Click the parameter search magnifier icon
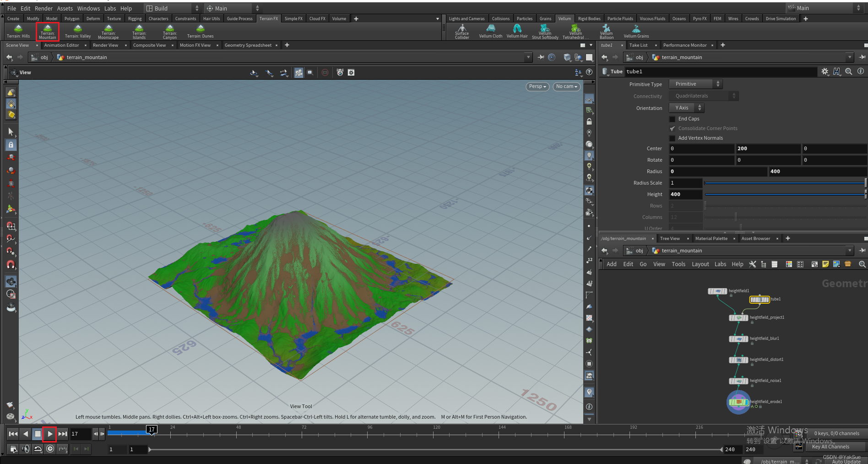This screenshot has height=464, width=868. click(x=849, y=71)
